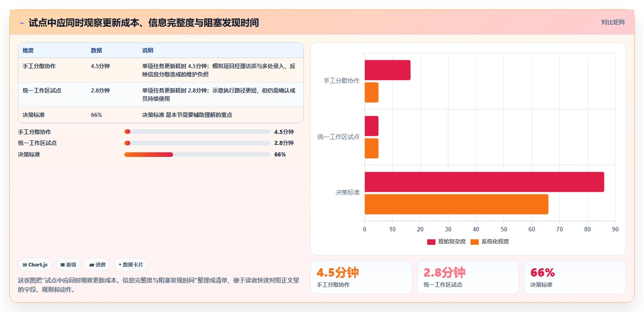Click the 数据 column header
The height and width of the screenshot is (312, 644).
(97, 51)
